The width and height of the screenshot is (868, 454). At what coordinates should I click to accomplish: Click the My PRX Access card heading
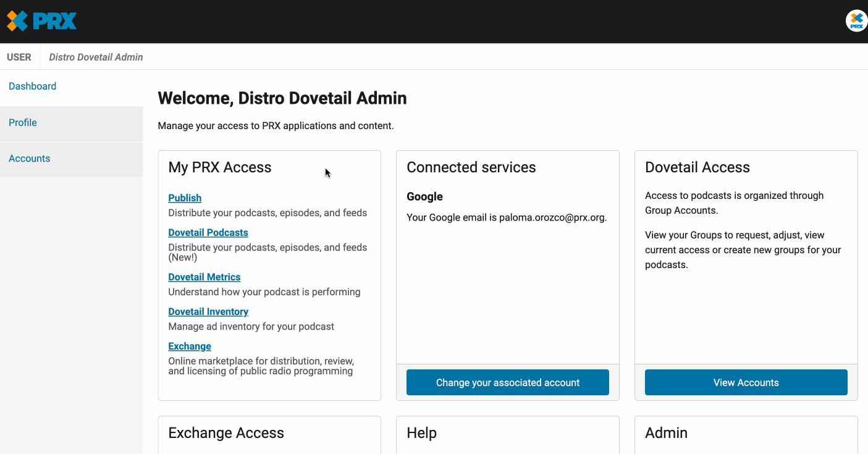220,167
